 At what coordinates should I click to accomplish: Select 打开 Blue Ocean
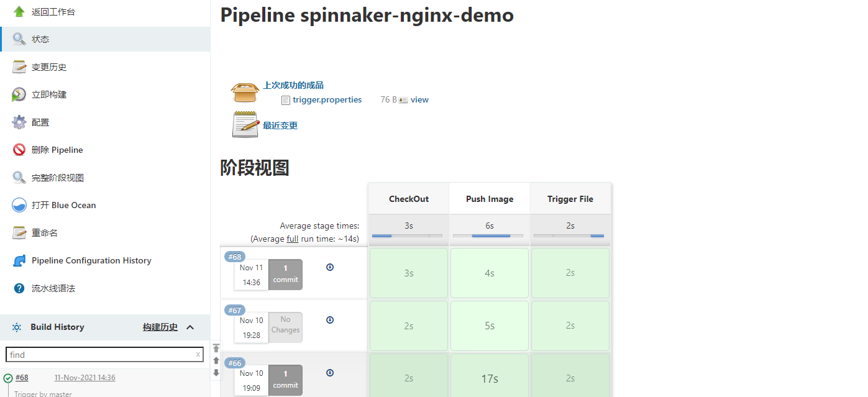pos(64,205)
